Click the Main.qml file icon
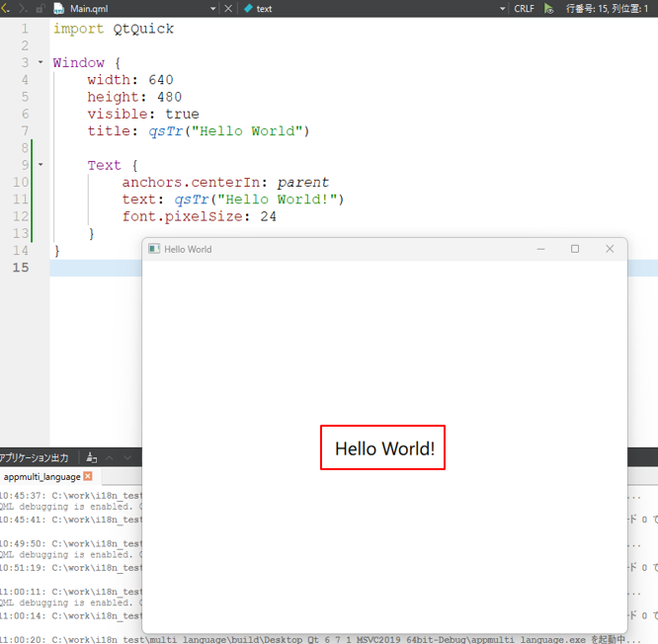658x644 pixels. (59, 8)
